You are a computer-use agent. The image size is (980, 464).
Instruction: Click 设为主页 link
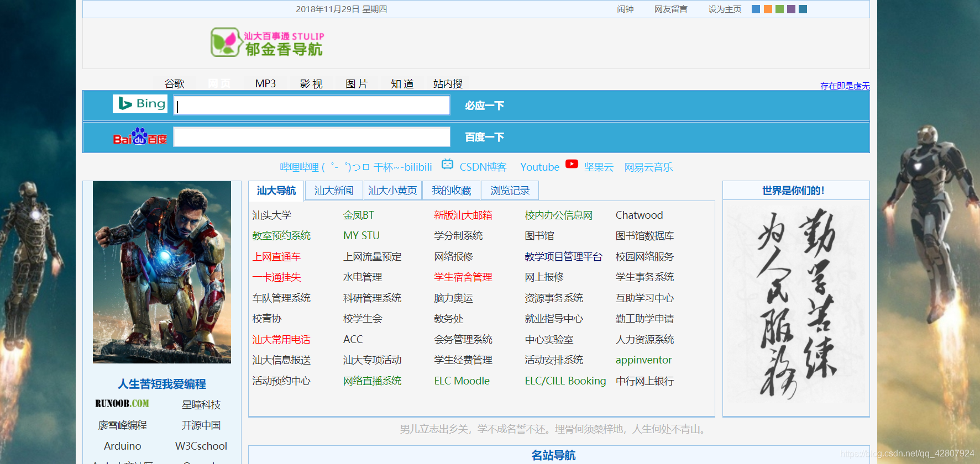click(725, 9)
